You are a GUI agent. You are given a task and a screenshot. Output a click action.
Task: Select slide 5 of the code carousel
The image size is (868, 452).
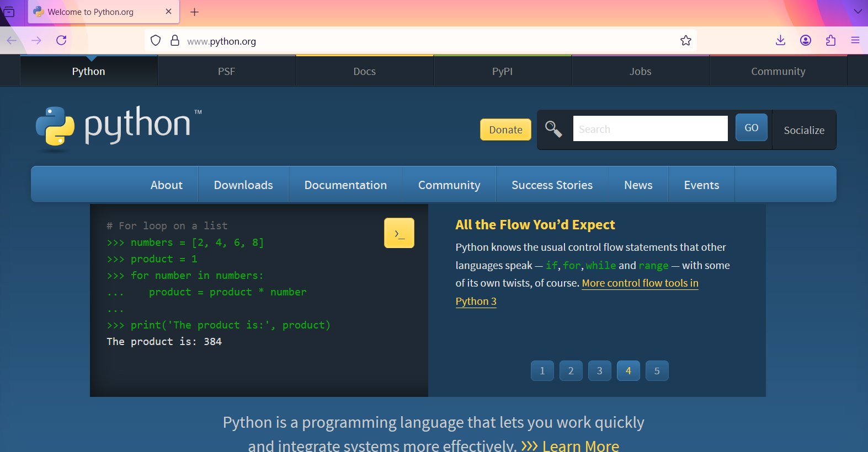click(657, 371)
